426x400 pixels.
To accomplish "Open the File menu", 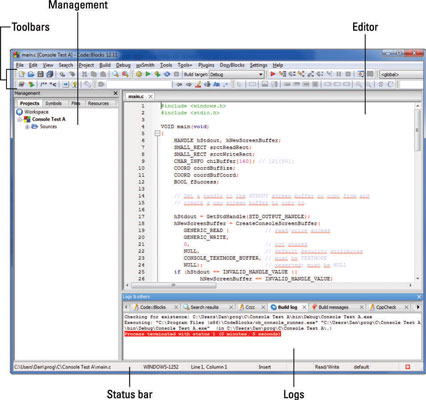I will 20,65.
